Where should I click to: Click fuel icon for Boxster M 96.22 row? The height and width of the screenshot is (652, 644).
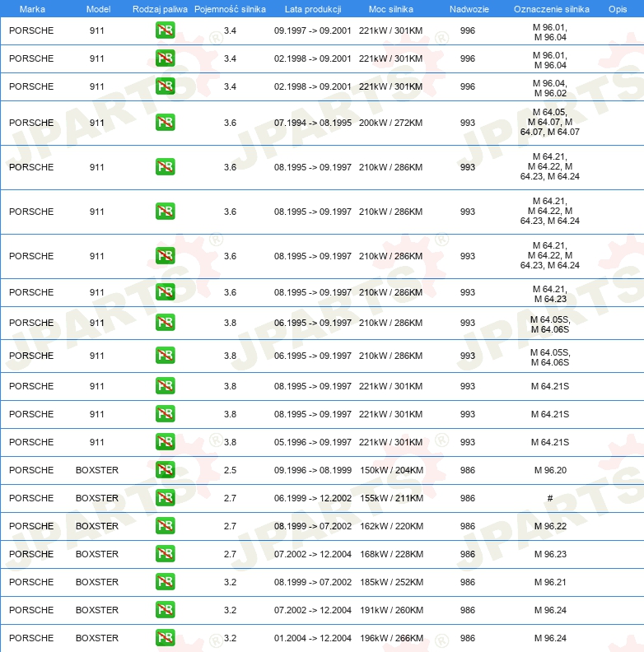(166, 526)
